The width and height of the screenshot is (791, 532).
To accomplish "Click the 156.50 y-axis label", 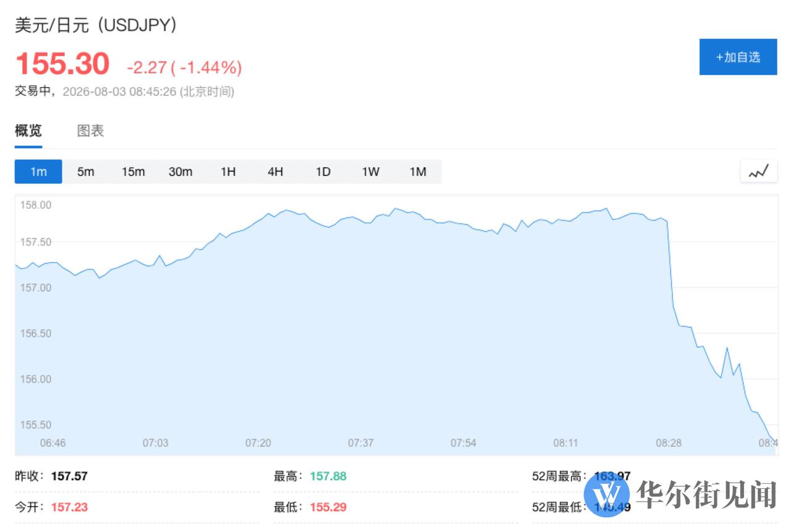I will (x=36, y=334).
